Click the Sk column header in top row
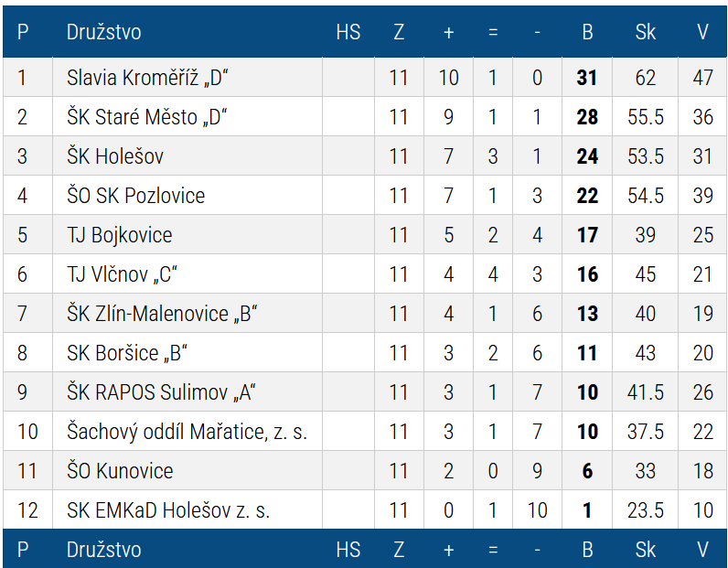Screen dimensions: 728x568 645,32
